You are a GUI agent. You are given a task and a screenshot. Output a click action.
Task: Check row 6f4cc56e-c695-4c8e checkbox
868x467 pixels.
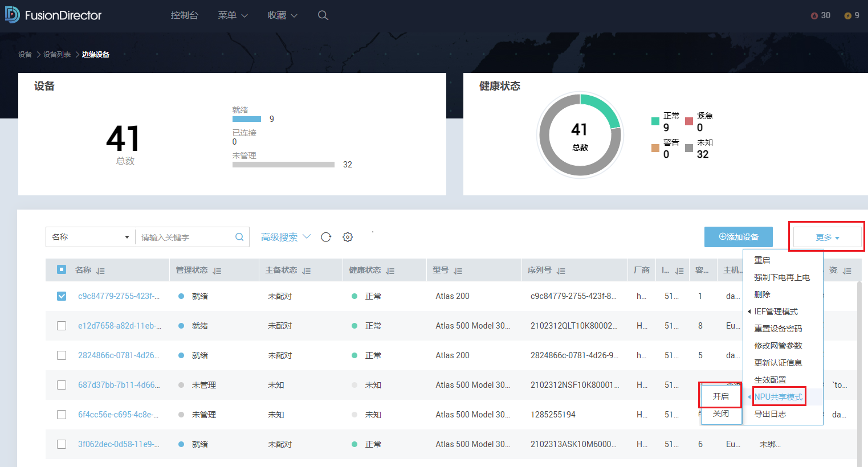pos(62,415)
